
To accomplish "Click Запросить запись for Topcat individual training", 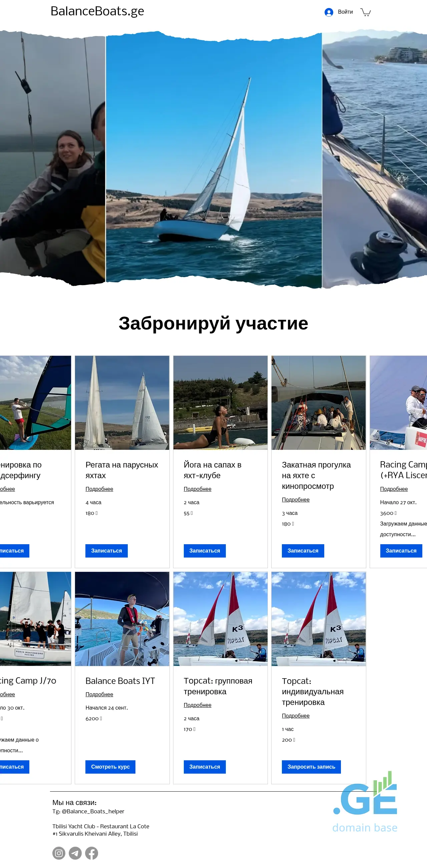I will (311, 767).
